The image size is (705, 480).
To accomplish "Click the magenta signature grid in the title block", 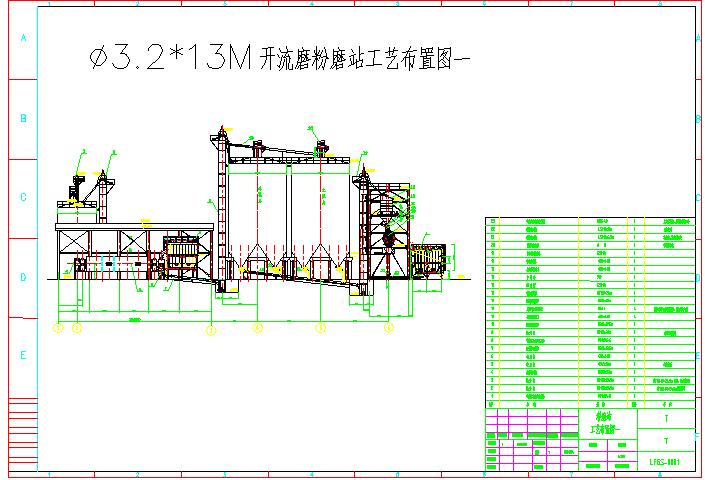I will (x=532, y=440).
